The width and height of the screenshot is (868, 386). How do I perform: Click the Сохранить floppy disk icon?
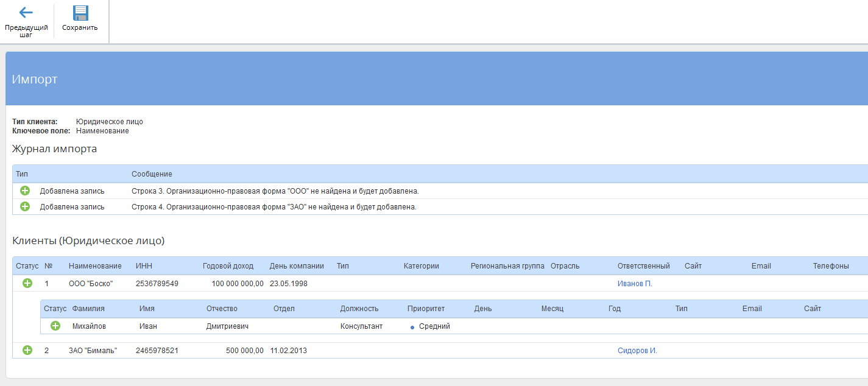(x=80, y=13)
